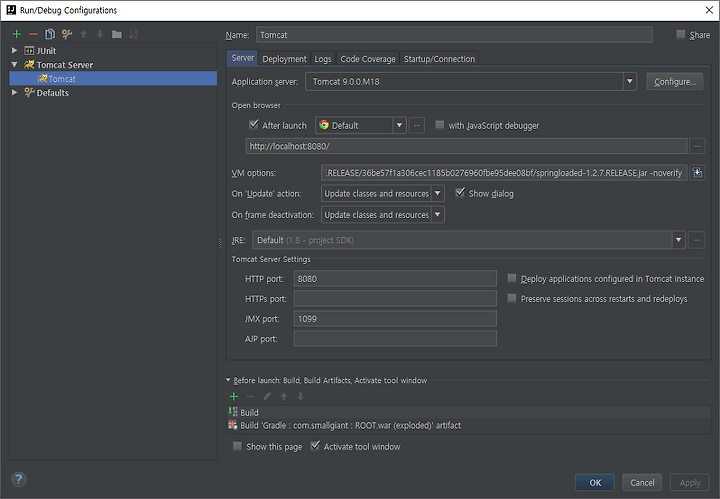Open browser selection dialog ellipsis button
This screenshot has height=499, width=720.
(x=416, y=125)
